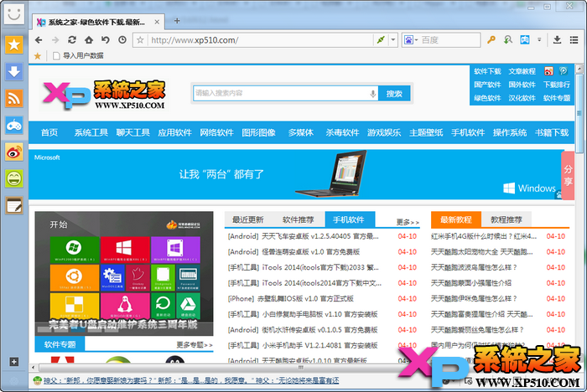Open the RSS feed sidebar icon
Viewport: 587px width, 392px height.
[14, 98]
